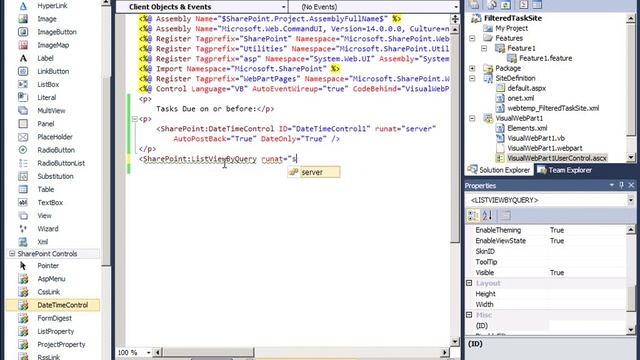Collapse the Features folder in Solution Explorer
The height and width of the screenshot is (360, 640).
point(472,38)
